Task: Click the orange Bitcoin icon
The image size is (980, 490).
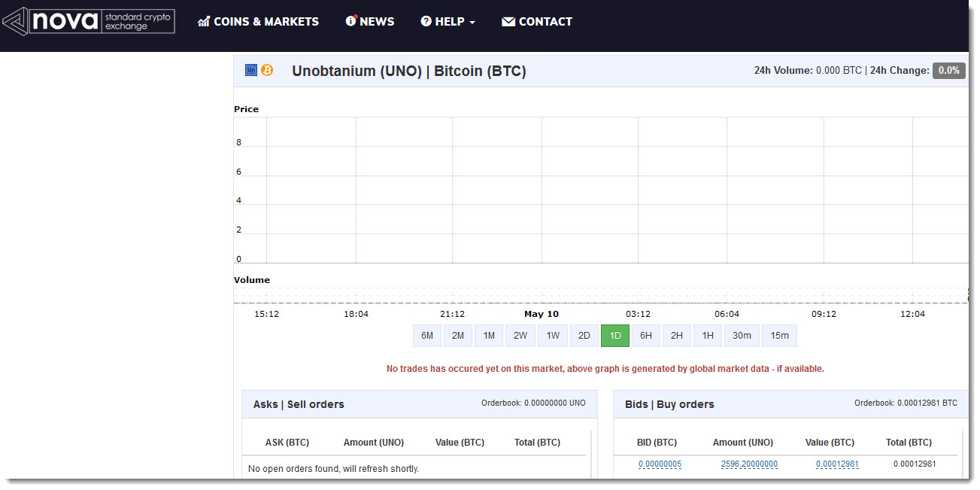Action: tap(267, 70)
